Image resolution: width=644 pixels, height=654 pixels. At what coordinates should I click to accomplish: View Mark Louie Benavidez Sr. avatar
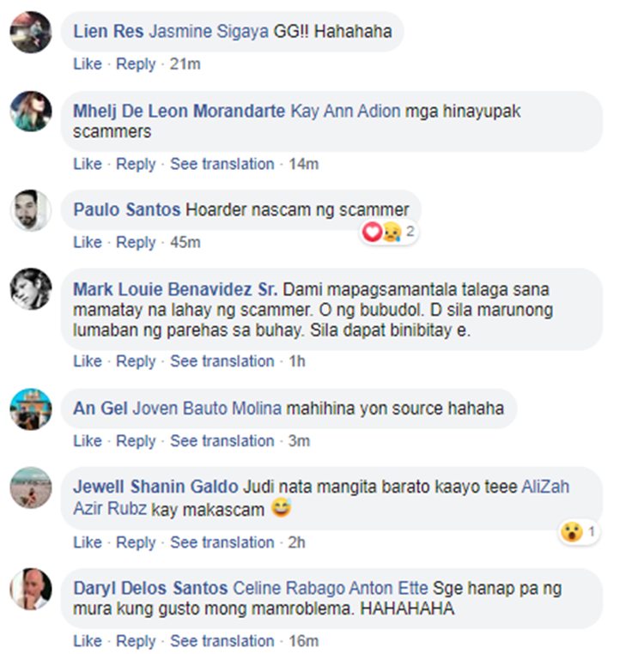[x=31, y=289]
